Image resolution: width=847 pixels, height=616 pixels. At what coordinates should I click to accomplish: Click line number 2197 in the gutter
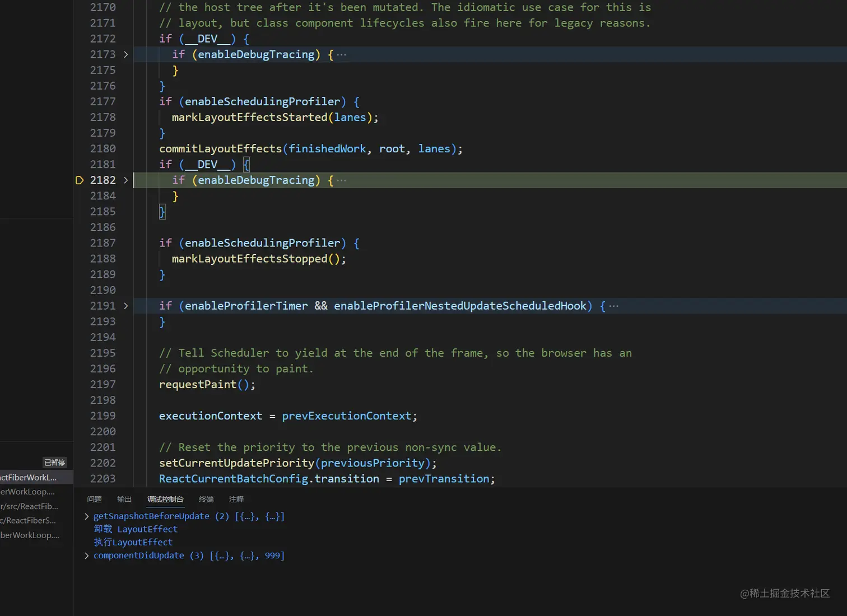coord(103,385)
